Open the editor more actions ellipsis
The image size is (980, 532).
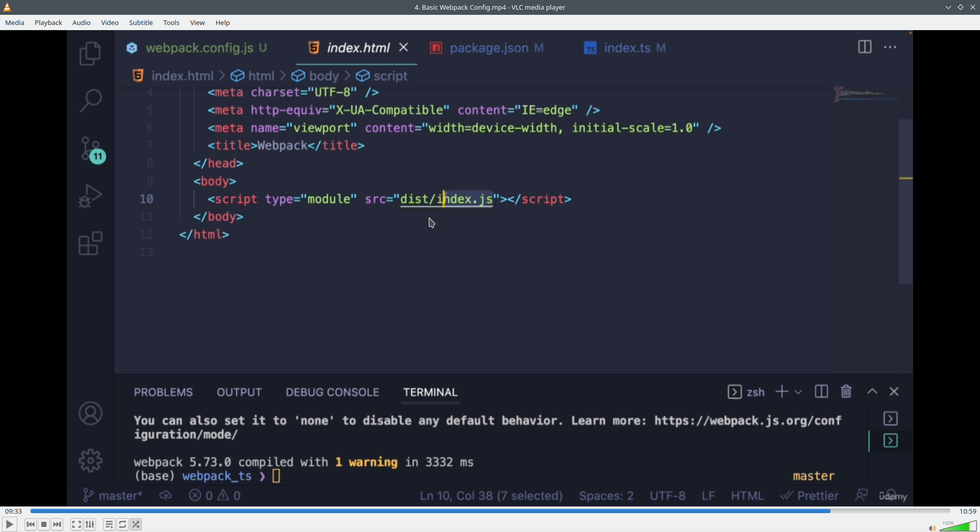[890, 47]
